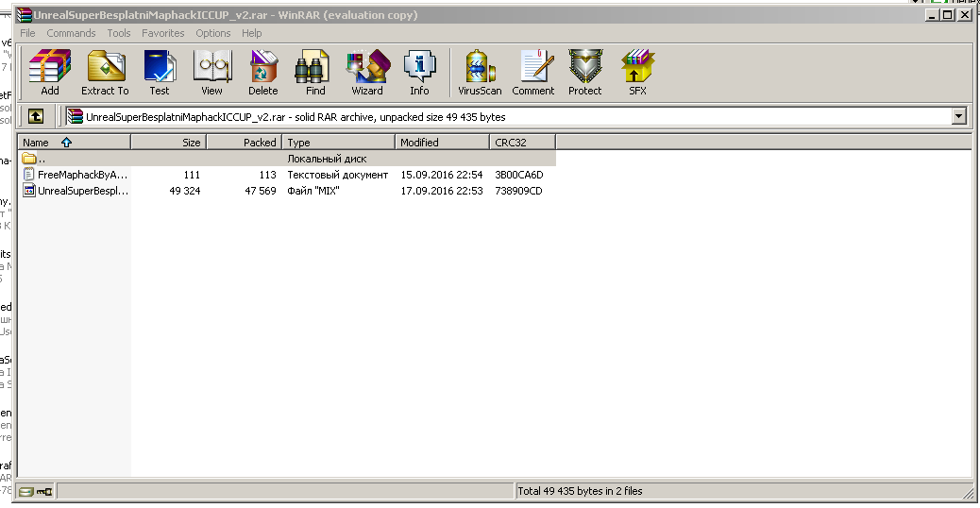Open the Commands menu
The height and width of the screenshot is (508, 980).
pyautogui.click(x=71, y=33)
